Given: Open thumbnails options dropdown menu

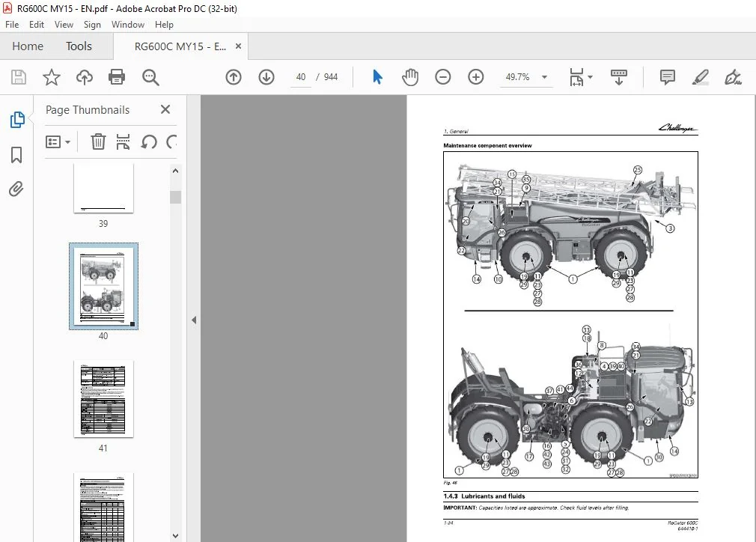Looking at the screenshot, I should click(58, 141).
